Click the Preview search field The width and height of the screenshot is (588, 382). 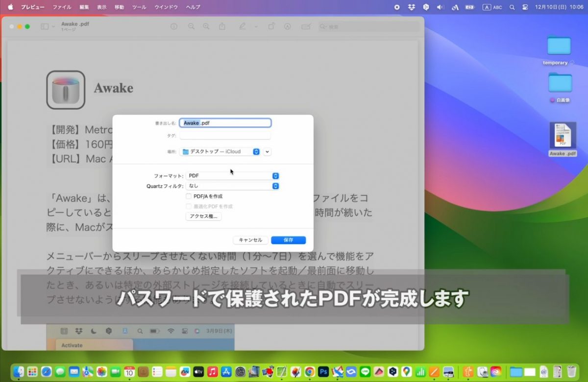[369, 26]
